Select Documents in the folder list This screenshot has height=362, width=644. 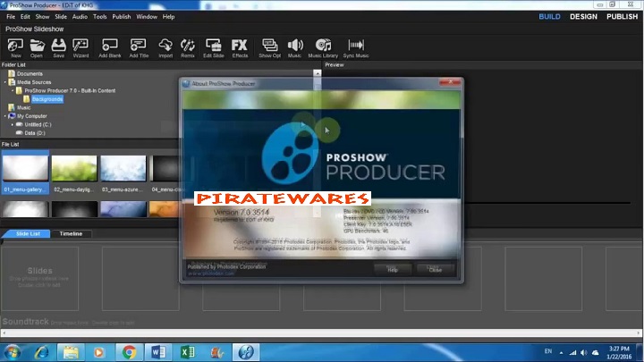(30, 74)
